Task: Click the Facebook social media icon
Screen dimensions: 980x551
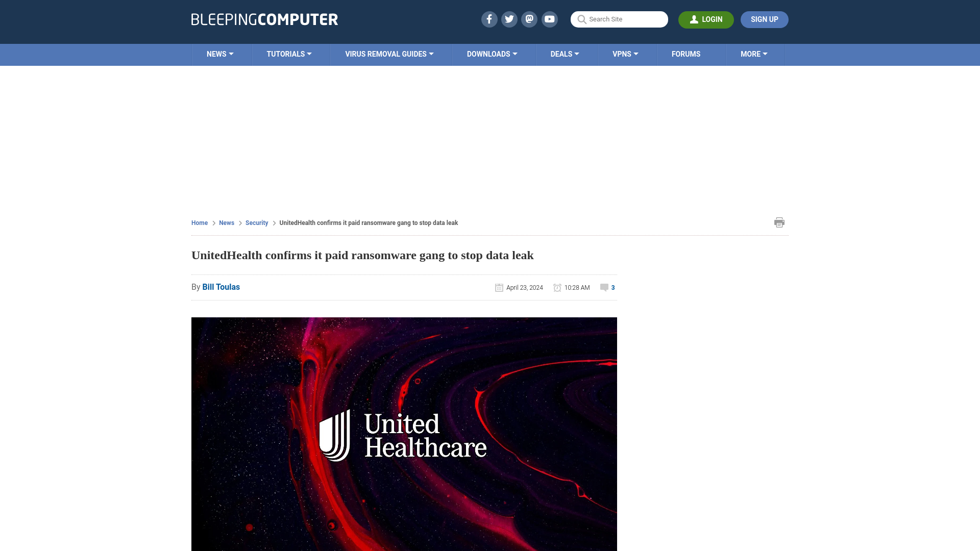Action: (x=488, y=19)
